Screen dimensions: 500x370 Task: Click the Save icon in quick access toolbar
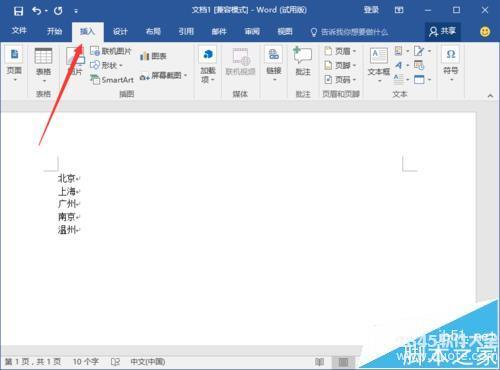tap(18, 11)
